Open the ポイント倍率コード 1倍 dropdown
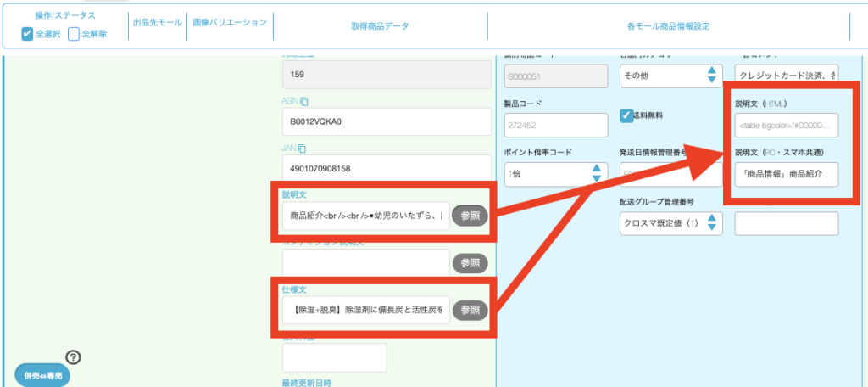This screenshot has width=868, height=387. [556, 174]
